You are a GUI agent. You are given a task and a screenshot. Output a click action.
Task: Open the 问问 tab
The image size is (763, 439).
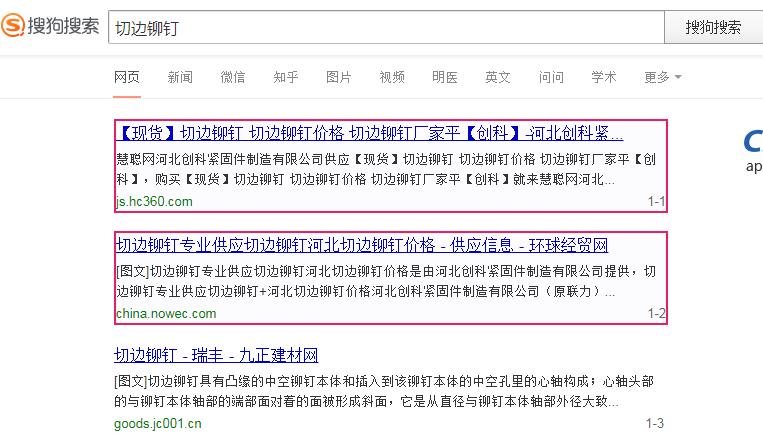coord(551,77)
